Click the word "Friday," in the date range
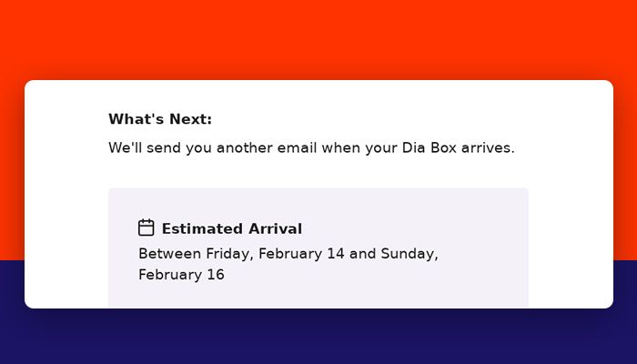The image size is (637, 364). tap(230, 254)
